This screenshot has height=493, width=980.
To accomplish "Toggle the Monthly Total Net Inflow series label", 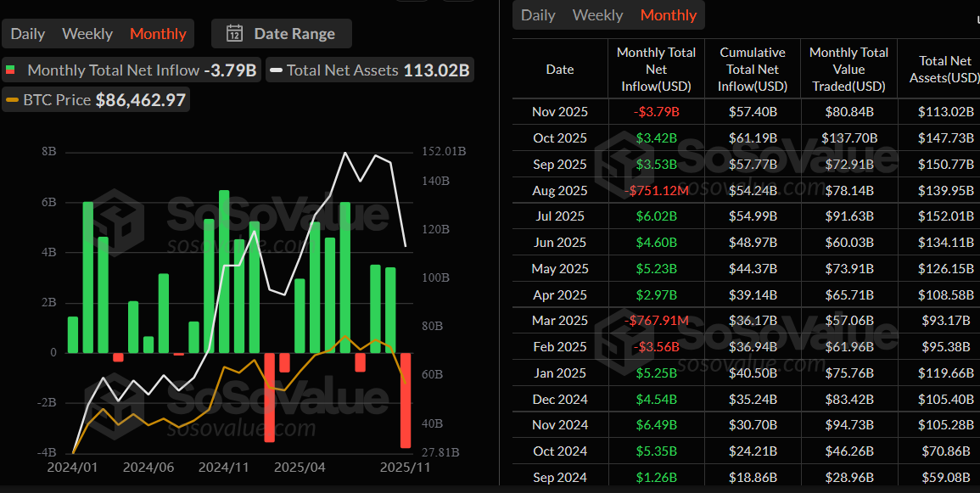I will pyautogui.click(x=114, y=70).
